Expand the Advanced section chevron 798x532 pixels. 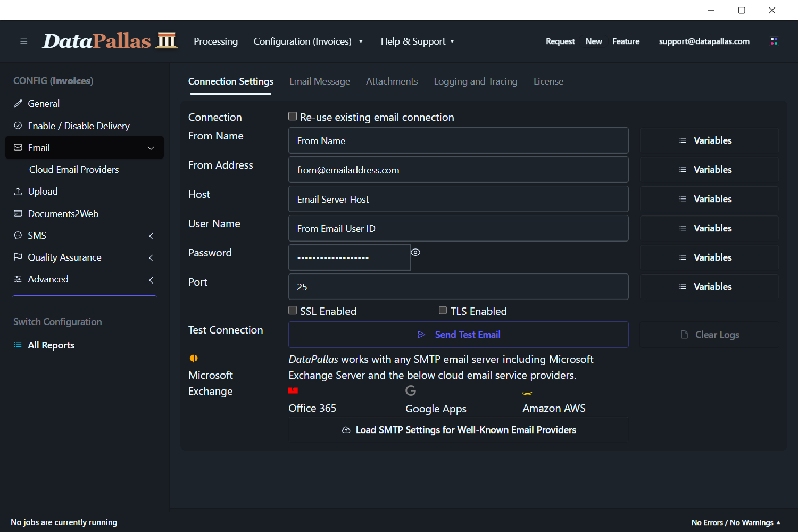point(151,280)
